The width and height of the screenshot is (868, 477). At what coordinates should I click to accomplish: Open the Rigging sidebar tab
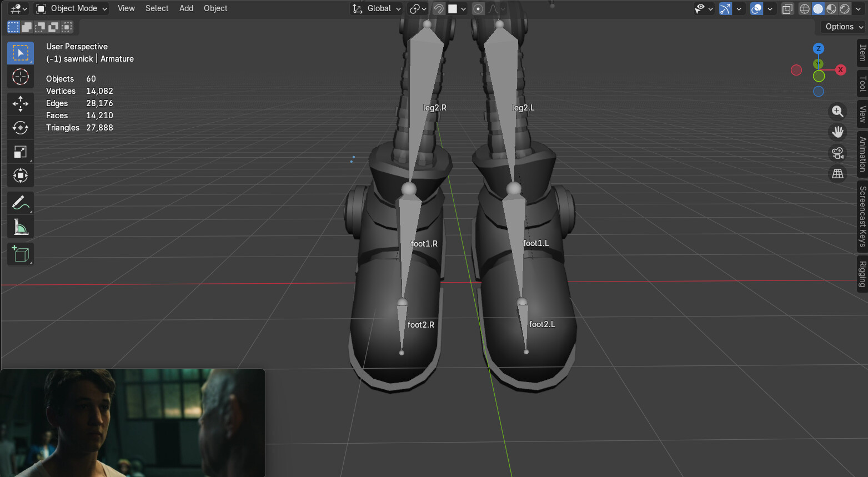(x=862, y=274)
